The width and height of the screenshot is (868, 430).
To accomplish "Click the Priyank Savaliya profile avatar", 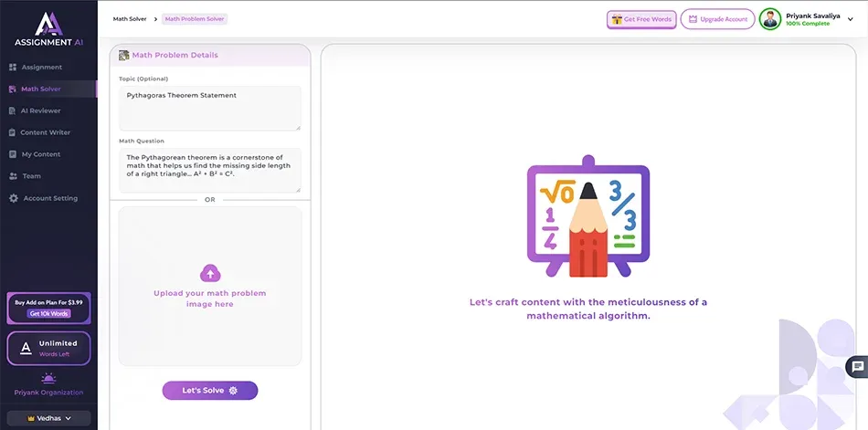I will point(770,19).
